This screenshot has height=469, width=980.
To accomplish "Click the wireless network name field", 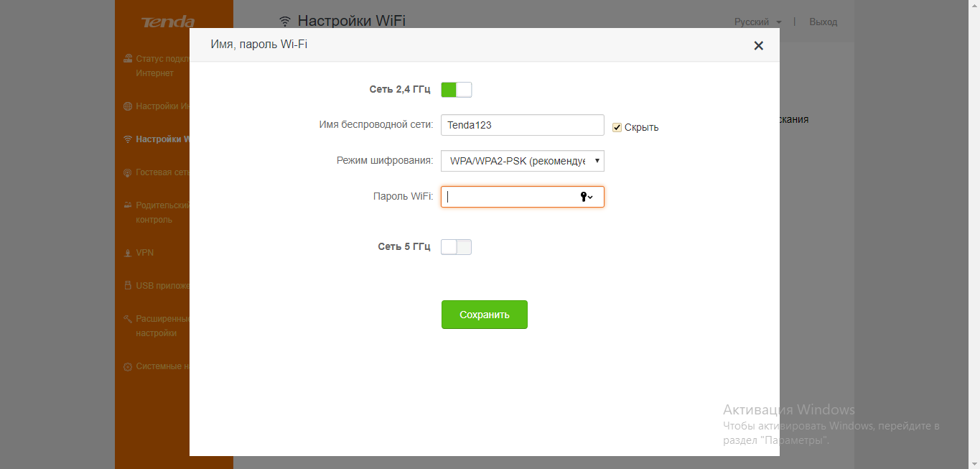I will coord(523,125).
